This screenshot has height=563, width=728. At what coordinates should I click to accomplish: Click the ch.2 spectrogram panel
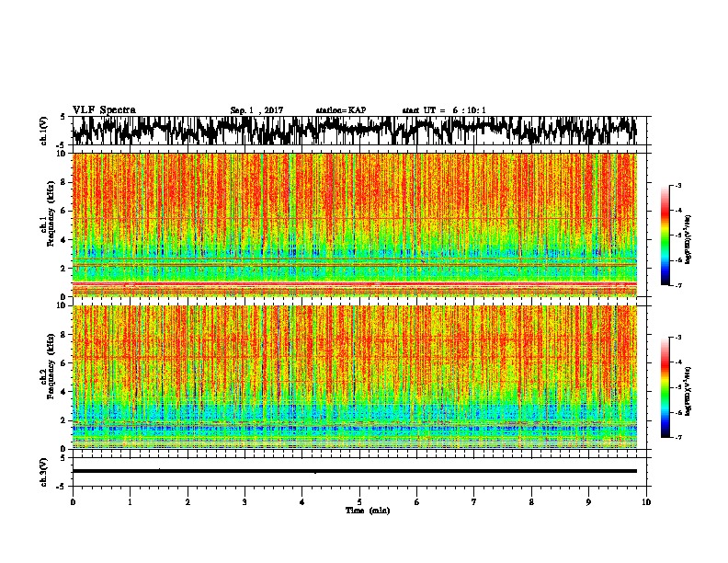[x=354, y=377]
